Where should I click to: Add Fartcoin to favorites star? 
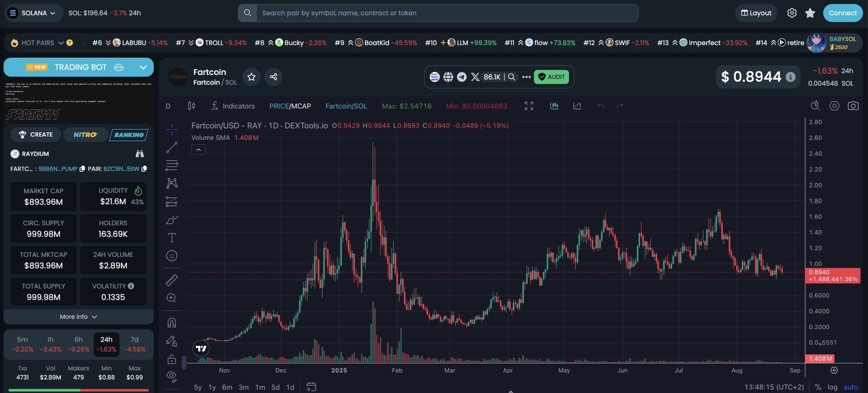click(x=251, y=77)
